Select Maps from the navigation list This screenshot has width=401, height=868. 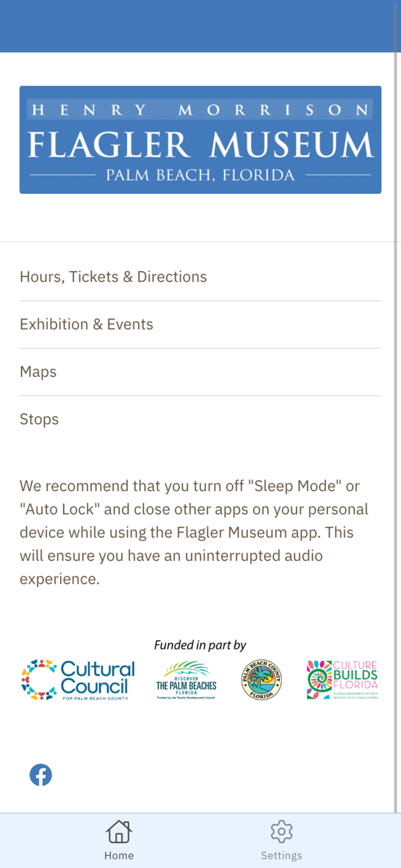38,372
